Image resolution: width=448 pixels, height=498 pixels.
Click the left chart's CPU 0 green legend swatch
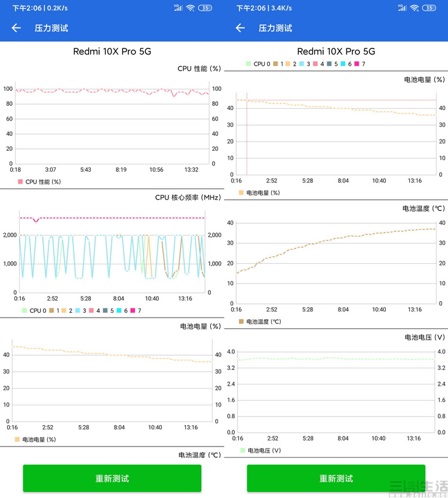pyautogui.click(x=24, y=310)
